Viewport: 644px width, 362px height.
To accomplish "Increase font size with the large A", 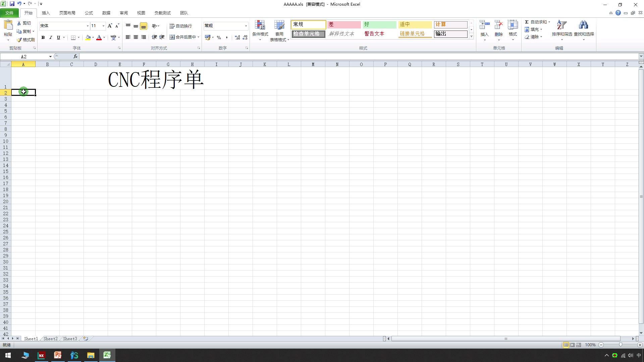I will (110, 26).
